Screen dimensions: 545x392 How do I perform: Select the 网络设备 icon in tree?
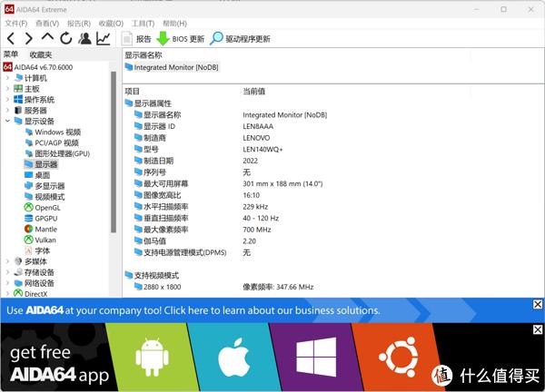[x=18, y=282]
